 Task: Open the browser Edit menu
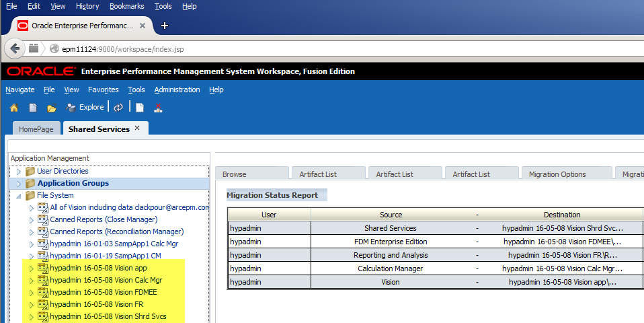click(34, 6)
